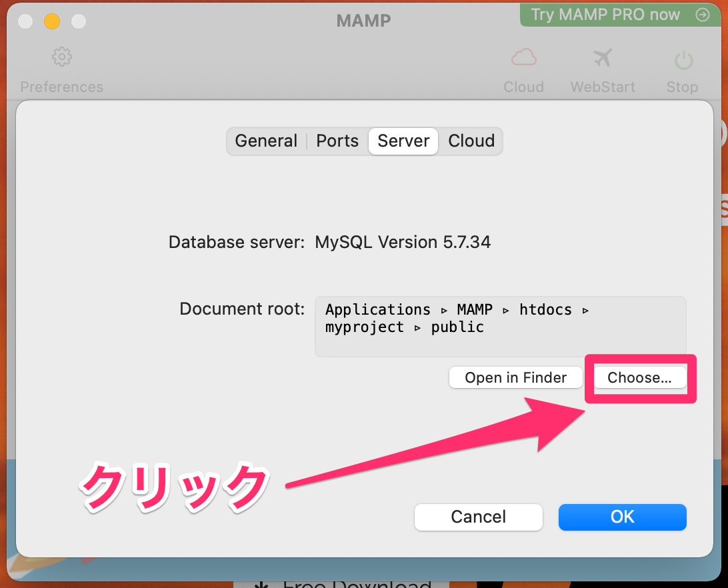Screen dimensions: 728x588
Task: Click the Cloud icon in the MAMP toolbar
Action: point(523,57)
